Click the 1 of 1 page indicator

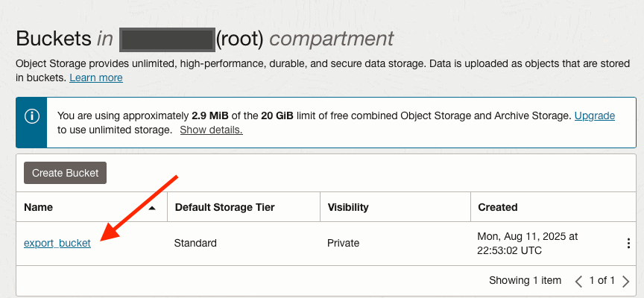pyautogui.click(x=602, y=281)
